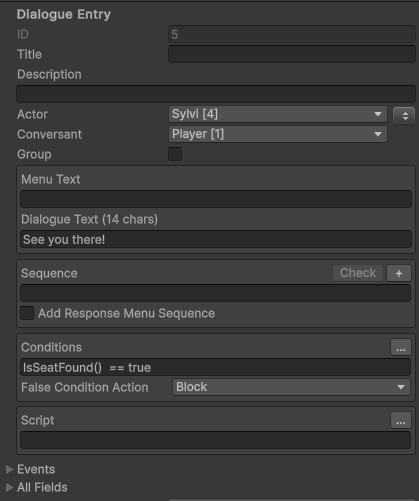
Task: Click the Sequence Check button
Action: tap(358, 273)
